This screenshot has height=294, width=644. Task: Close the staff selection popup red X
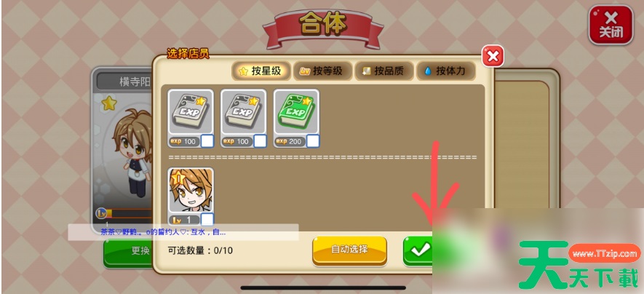coord(493,56)
